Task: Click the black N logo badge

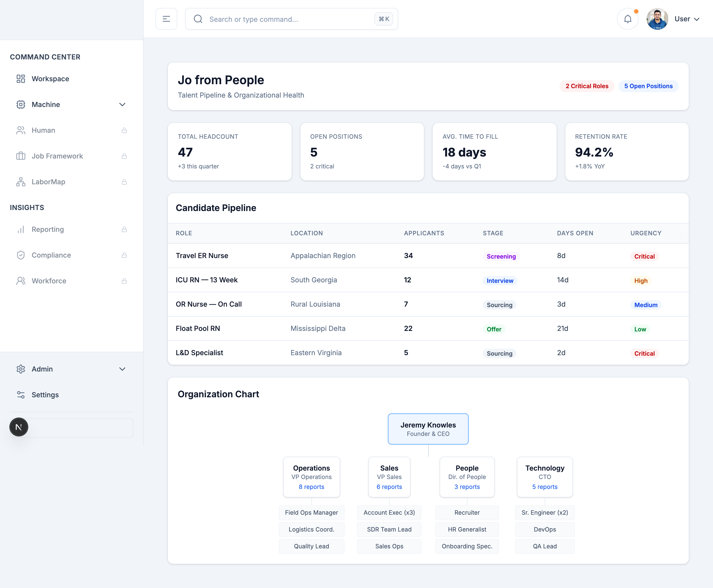Action: pyautogui.click(x=19, y=427)
